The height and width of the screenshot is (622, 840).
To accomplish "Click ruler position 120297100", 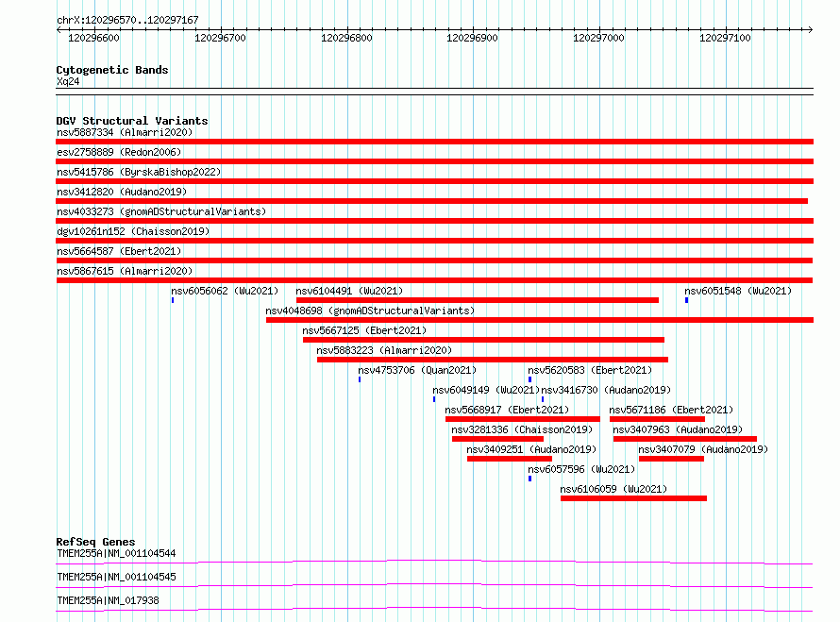I will coord(726,38).
